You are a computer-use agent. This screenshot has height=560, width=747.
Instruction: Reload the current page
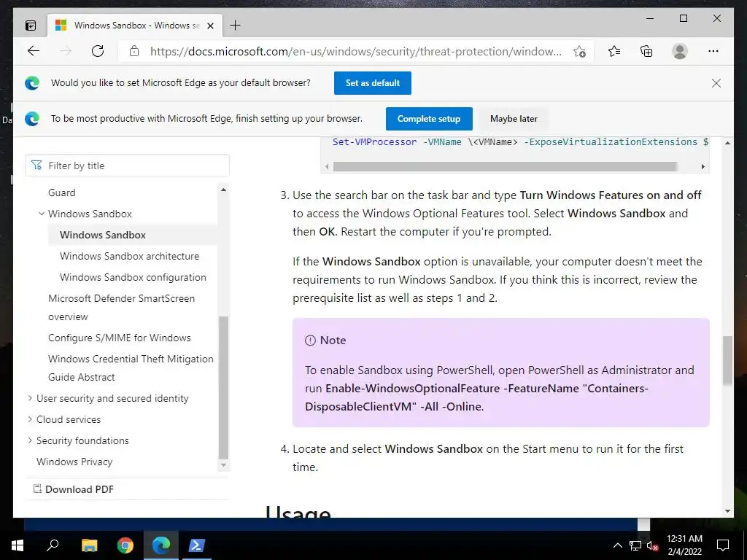(98, 52)
